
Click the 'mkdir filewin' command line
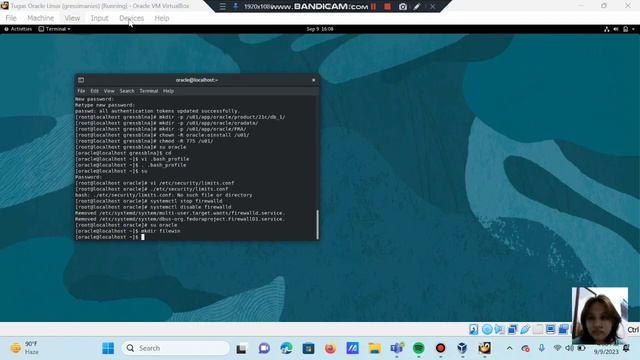(x=128, y=231)
